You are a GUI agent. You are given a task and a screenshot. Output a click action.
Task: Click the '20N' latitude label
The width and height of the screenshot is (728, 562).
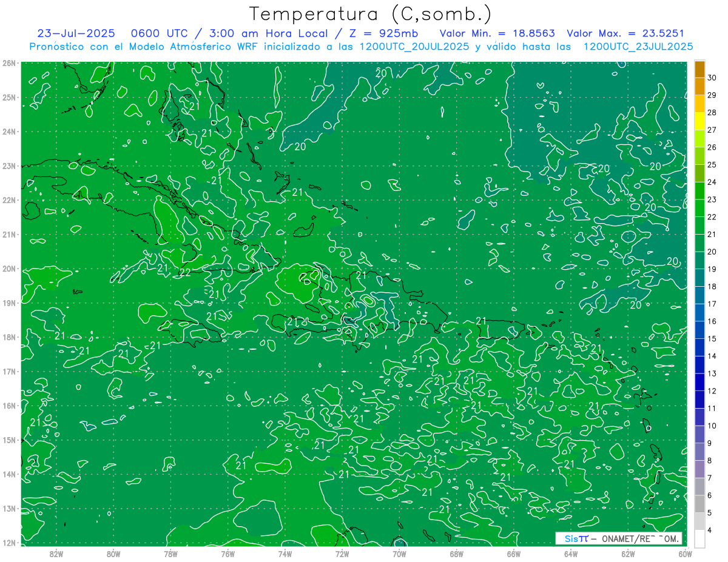[x=9, y=269]
